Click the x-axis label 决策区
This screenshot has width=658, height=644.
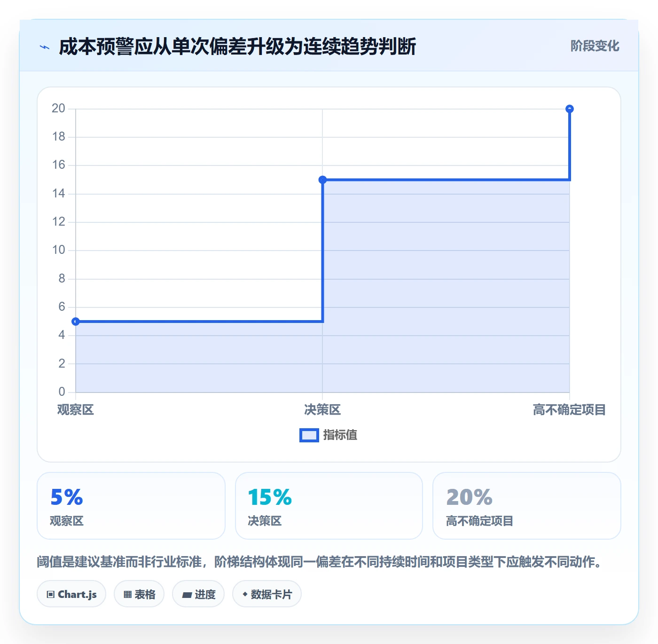tap(322, 410)
